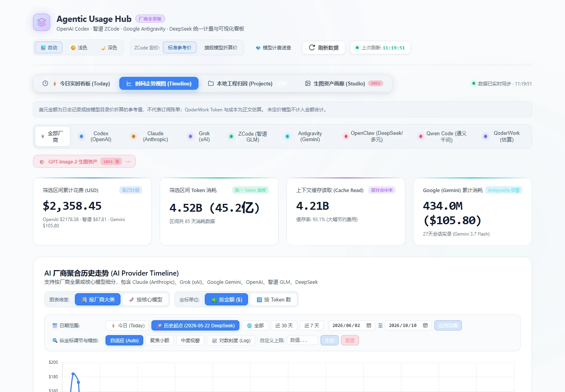This screenshot has height=392, width=565.
Task: Select 历史起点 (2026-05-22 DeepSeek) range
Action: pyautogui.click(x=195, y=325)
